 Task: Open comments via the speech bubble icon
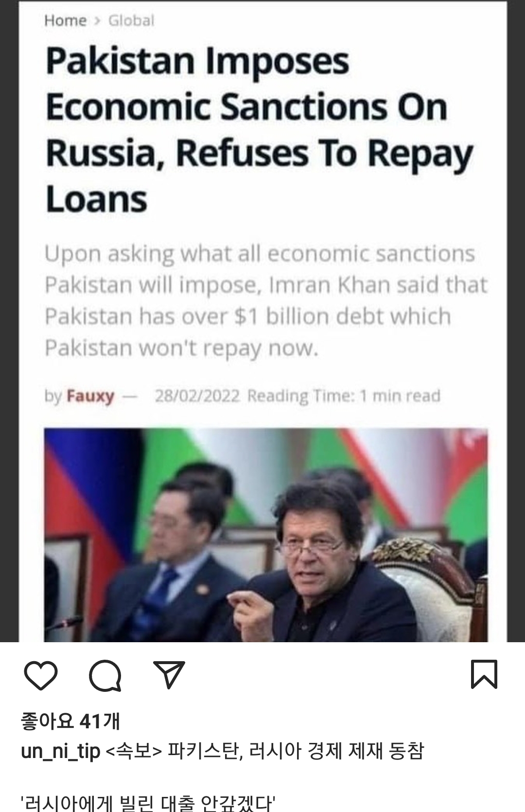[x=105, y=675]
